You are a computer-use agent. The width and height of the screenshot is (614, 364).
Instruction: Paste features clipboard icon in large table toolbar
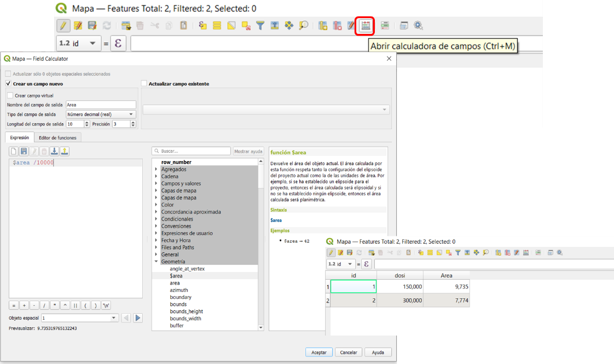(183, 26)
